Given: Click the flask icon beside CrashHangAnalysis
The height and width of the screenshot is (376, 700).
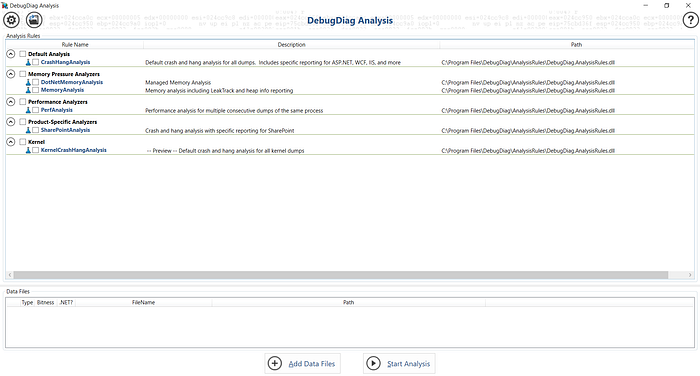Looking at the screenshot, I should pos(28,62).
